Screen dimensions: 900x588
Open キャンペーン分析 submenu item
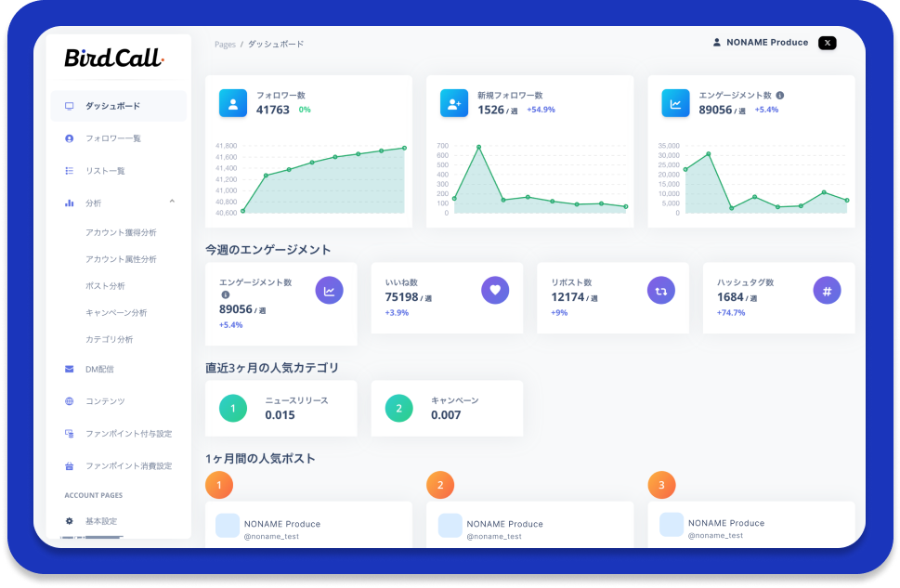click(x=116, y=313)
